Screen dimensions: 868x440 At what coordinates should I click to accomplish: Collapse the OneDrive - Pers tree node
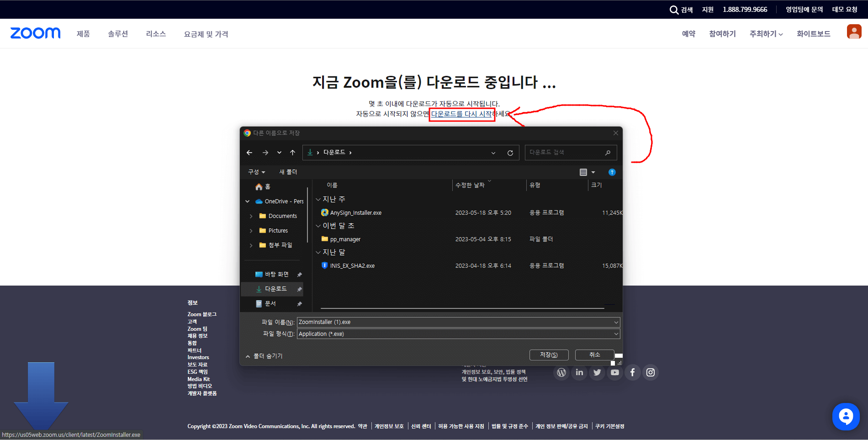(x=248, y=201)
